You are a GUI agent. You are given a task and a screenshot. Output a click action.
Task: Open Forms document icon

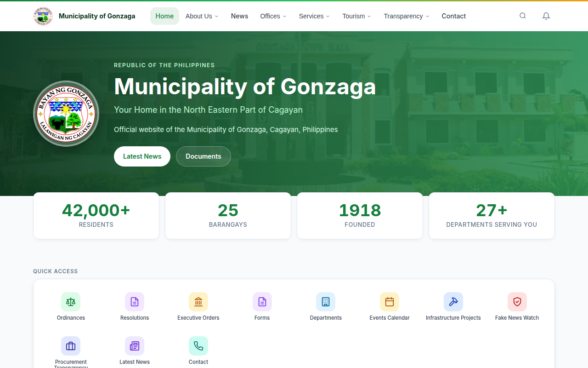[262, 302]
